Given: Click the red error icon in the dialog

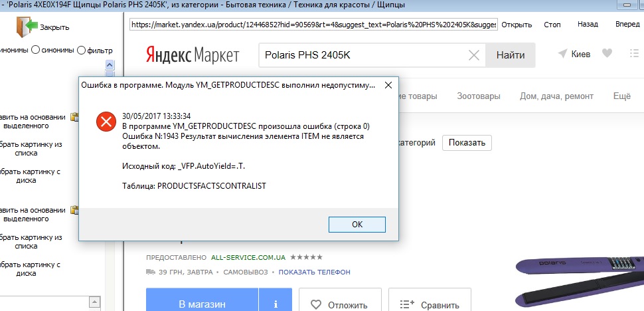Looking at the screenshot, I should pos(106,122).
